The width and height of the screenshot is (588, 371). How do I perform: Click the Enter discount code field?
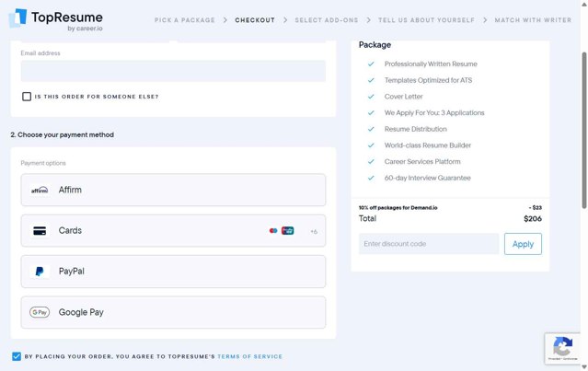429,244
